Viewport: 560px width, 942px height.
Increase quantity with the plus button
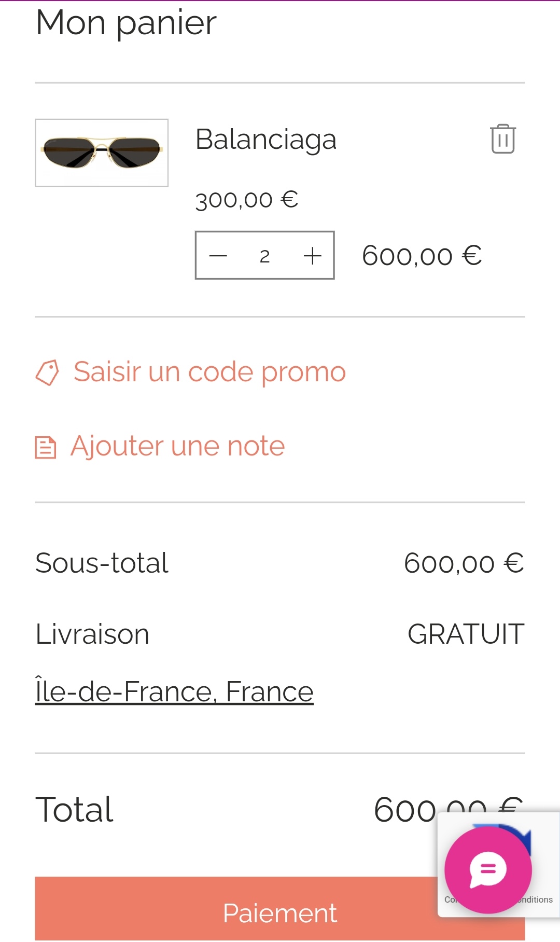313,256
